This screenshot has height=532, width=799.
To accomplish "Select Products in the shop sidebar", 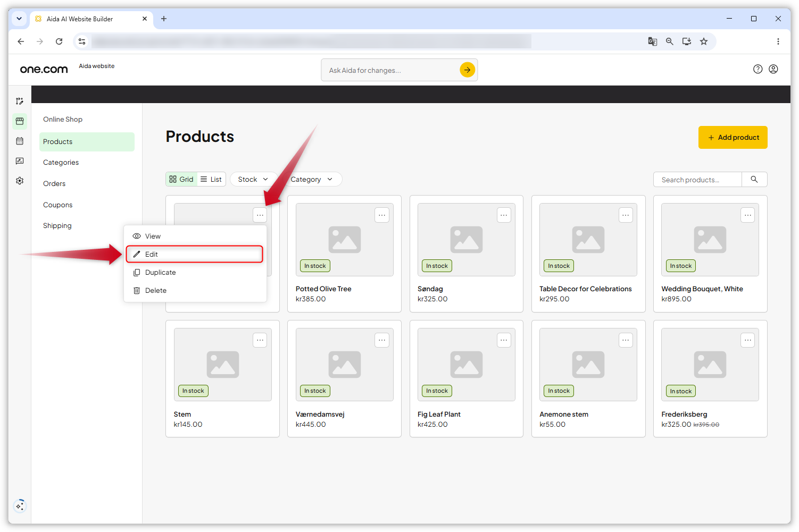I will click(87, 141).
